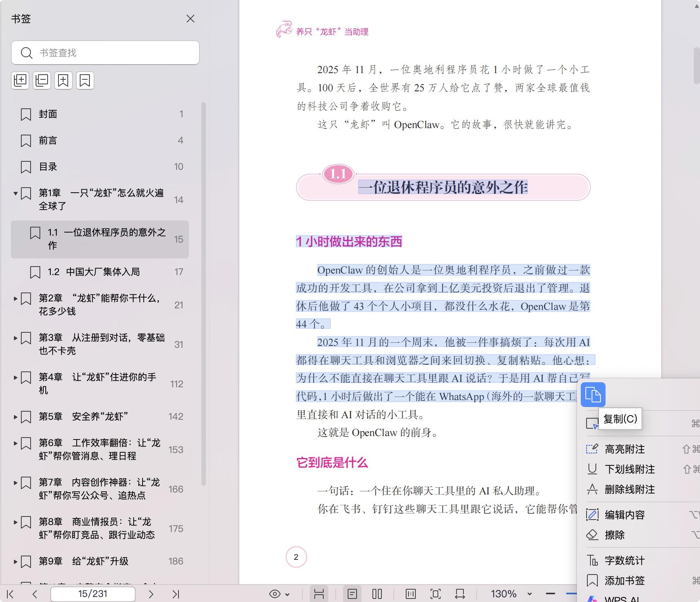Click the document vertical scrollbar

pos(697,66)
